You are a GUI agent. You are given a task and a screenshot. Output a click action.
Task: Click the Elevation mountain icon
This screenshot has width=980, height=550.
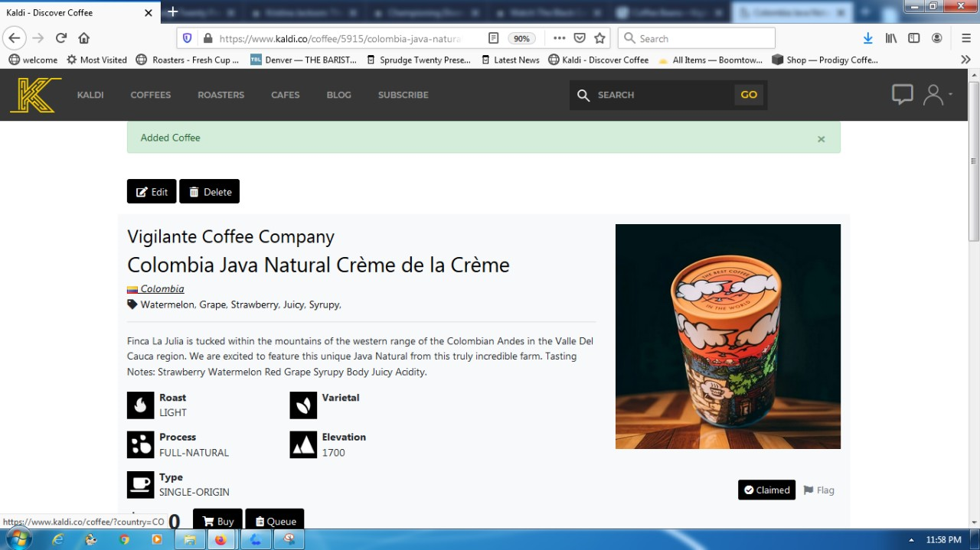[x=303, y=444]
